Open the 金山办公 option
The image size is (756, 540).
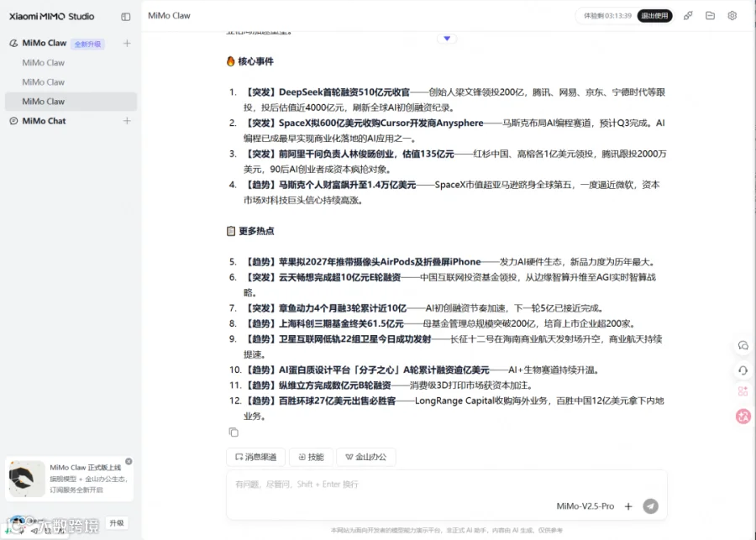point(366,457)
